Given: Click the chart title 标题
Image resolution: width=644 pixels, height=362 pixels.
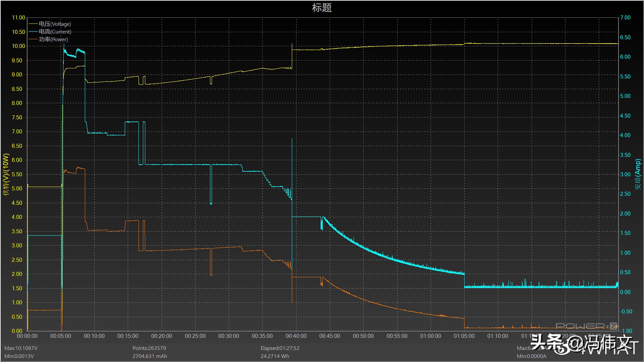Looking at the screenshot, I should coord(322,8).
